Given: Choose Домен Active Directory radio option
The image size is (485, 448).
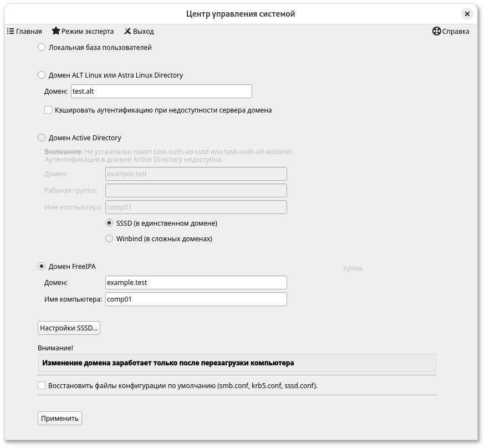Looking at the screenshot, I should pos(42,138).
